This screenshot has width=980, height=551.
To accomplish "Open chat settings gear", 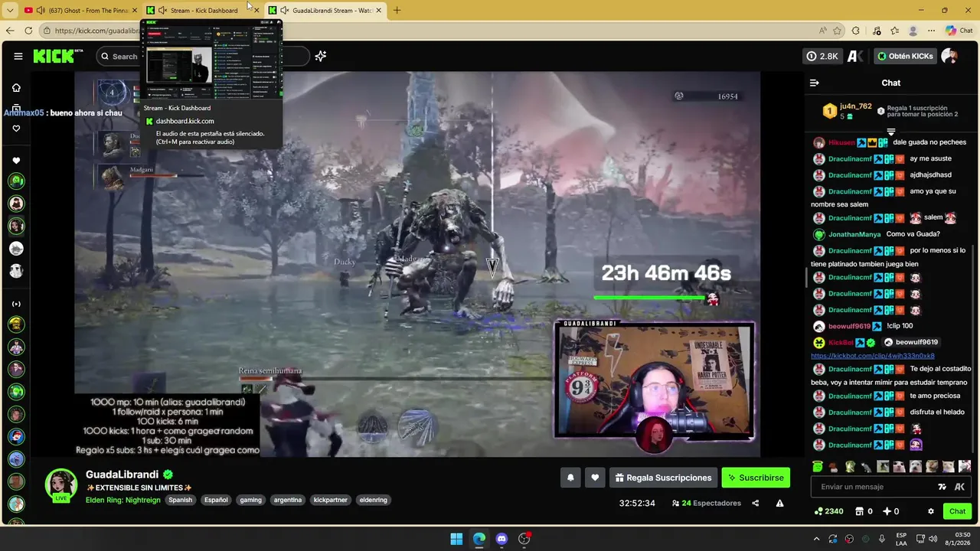I will tap(931, 511).
